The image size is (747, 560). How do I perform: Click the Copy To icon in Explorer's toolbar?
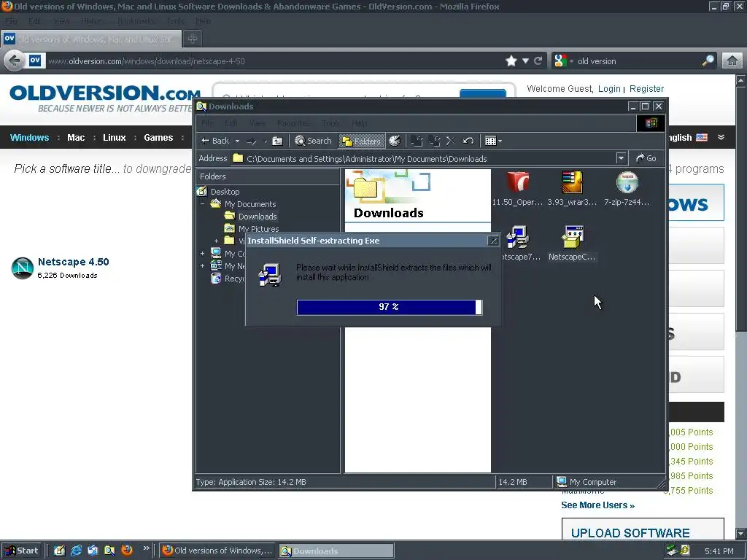click(434, 141)
